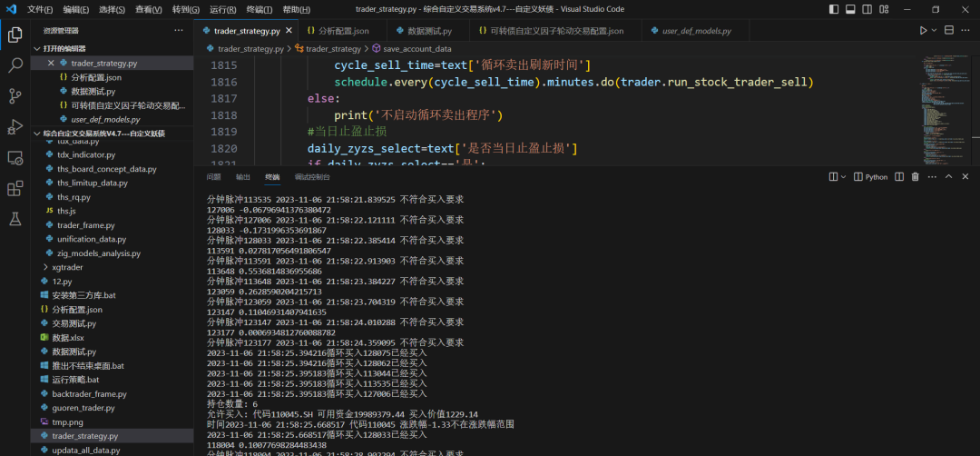Toggle the bottom panel layout icon
This screenshot has width=980, height=456.
click(850, 9)
